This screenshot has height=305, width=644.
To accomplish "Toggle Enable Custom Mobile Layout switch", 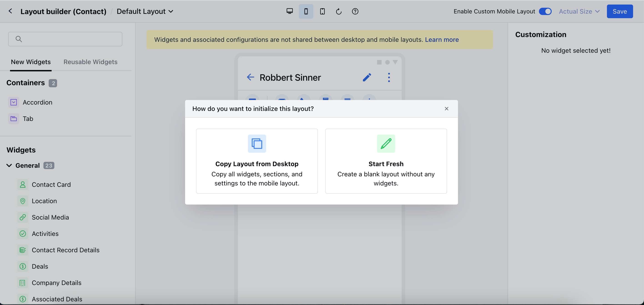I will (545, 11).
